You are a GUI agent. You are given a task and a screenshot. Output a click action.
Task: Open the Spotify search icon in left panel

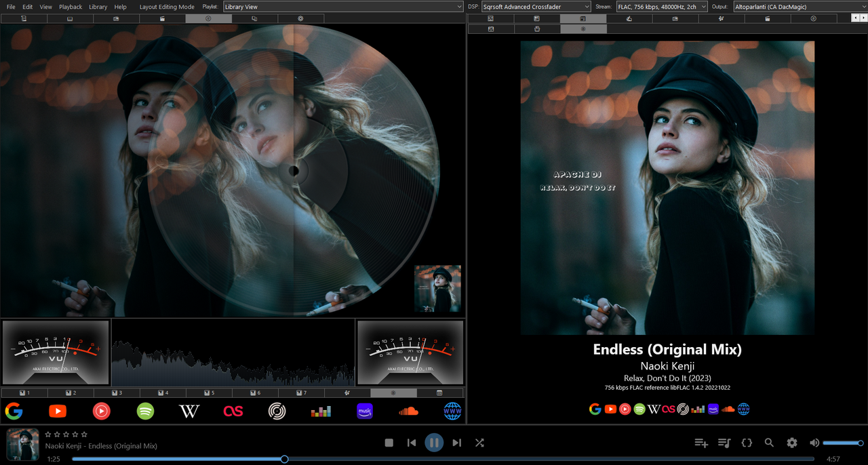(x=145, y=411)
